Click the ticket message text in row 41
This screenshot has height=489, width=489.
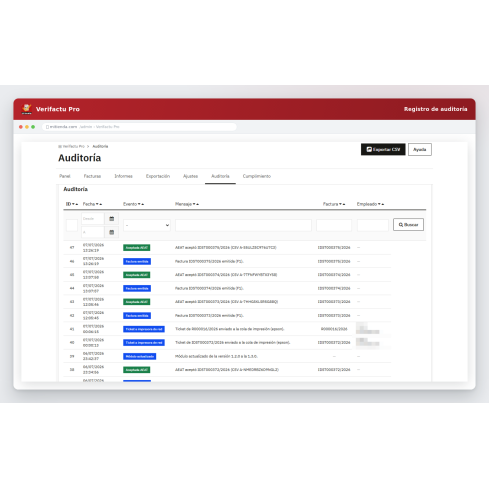(230, 329)
